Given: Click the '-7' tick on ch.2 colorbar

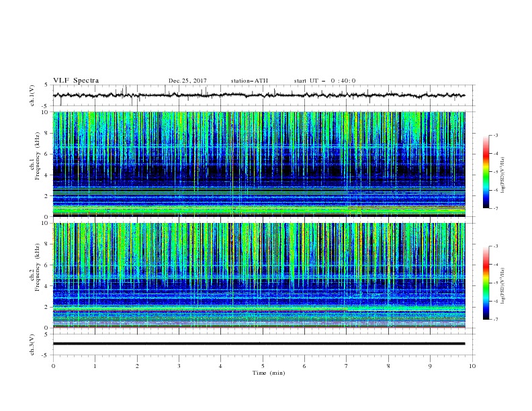Looking at the screenshot, I should click(495, 319).
